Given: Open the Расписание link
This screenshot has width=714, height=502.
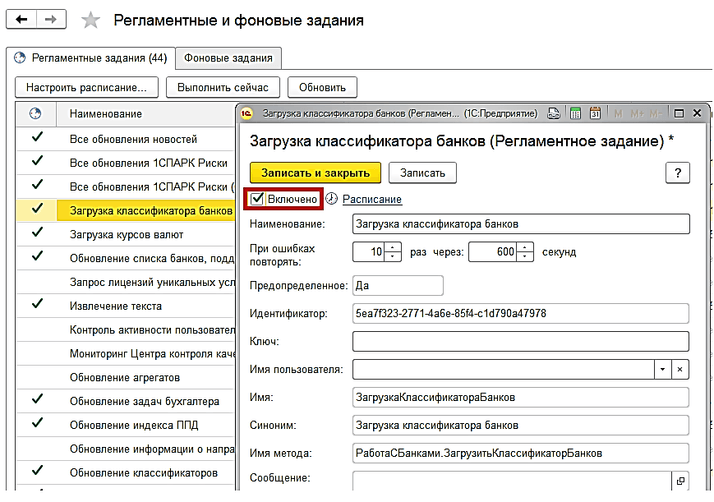Looking at the screenshot, I should point(372,200).
